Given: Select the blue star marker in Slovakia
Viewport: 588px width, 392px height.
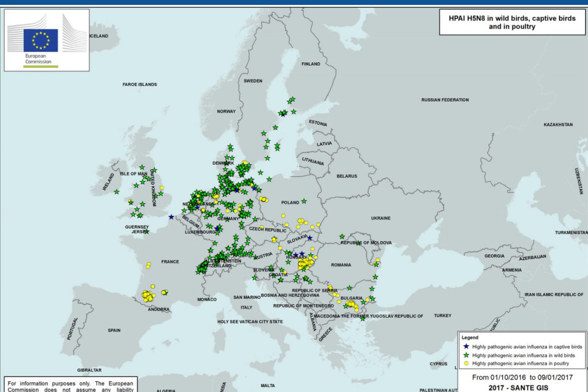Looking at the screenshot, I should tap(310, 238).
